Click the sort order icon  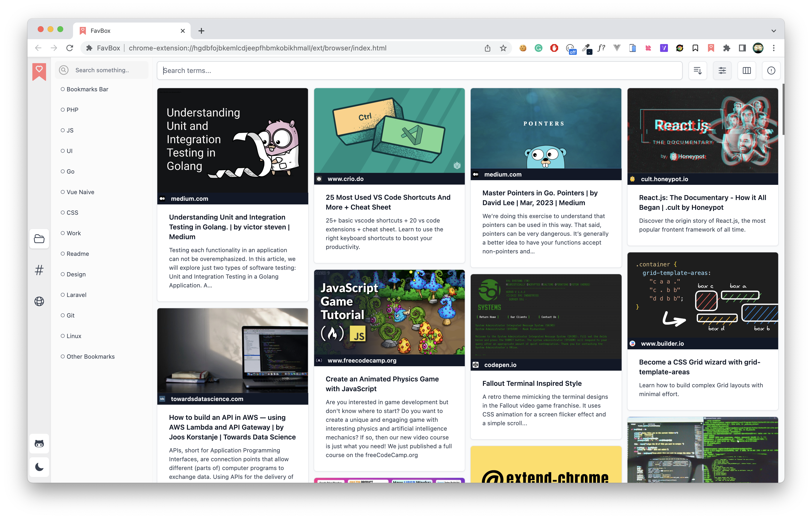click(697, 71)
